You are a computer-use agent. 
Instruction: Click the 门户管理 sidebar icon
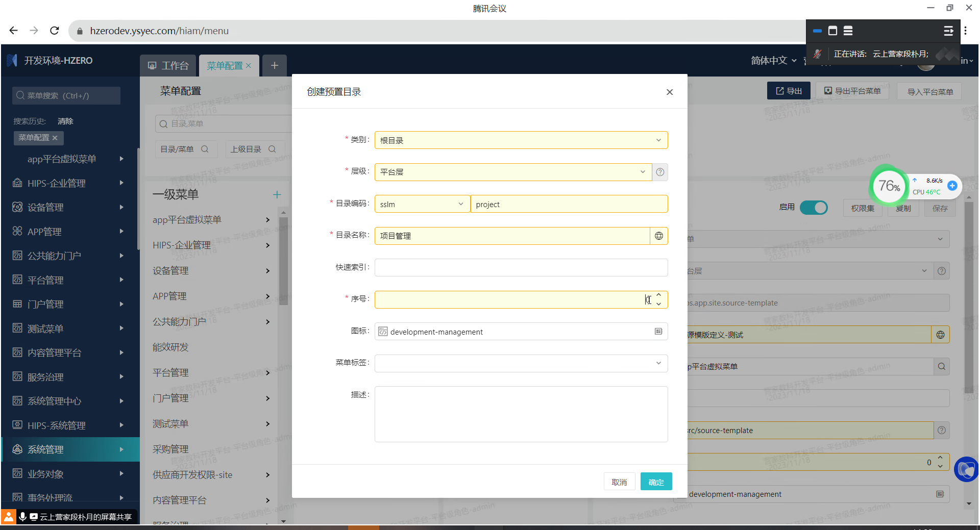point(17,304)
